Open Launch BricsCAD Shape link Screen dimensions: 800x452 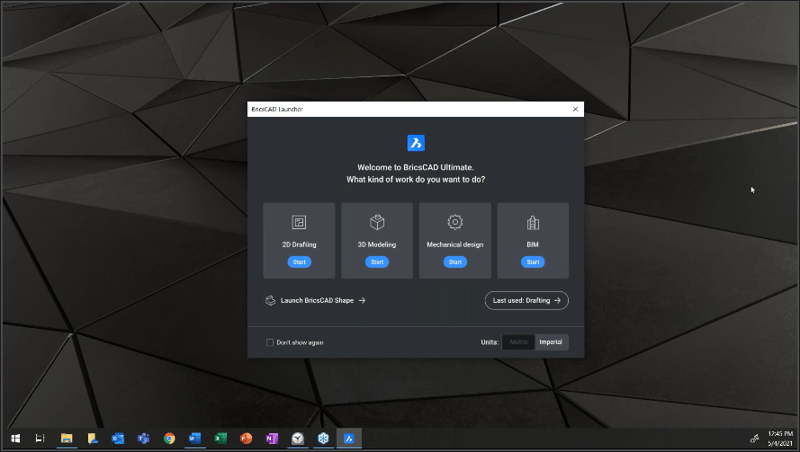322,300
